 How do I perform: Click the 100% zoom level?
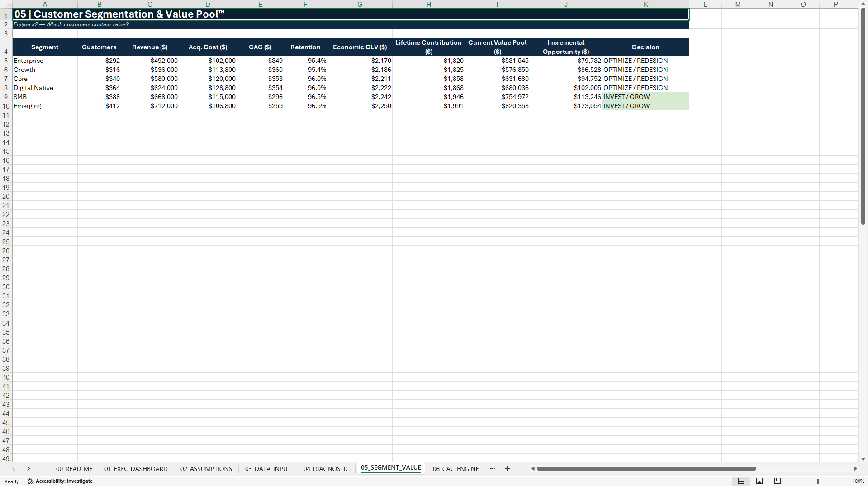858,481
